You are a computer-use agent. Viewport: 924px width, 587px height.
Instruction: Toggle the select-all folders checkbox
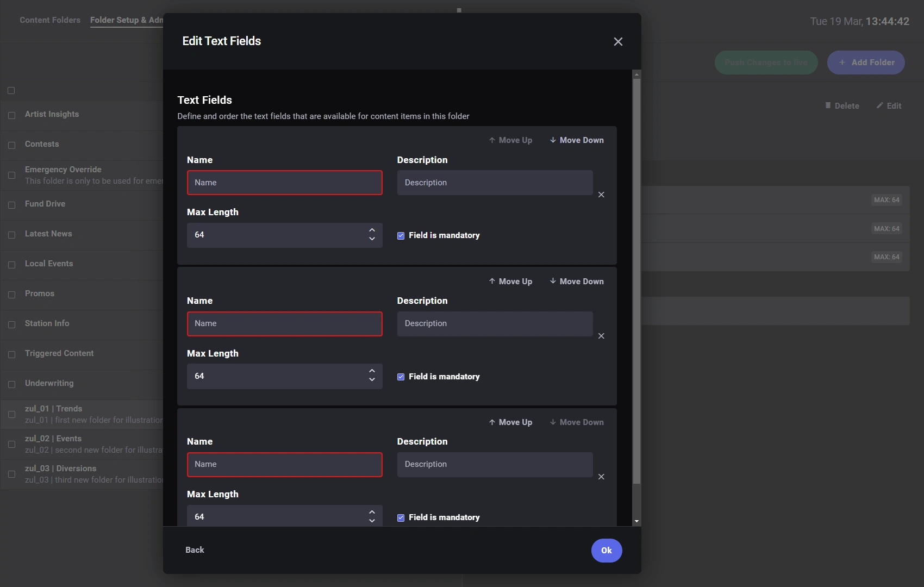coord(11,91)
